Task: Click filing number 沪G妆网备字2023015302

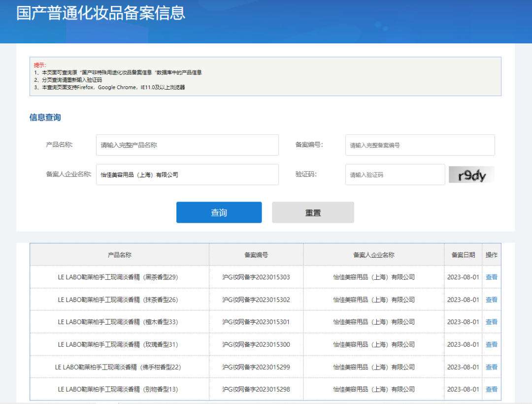Action: 256,300
